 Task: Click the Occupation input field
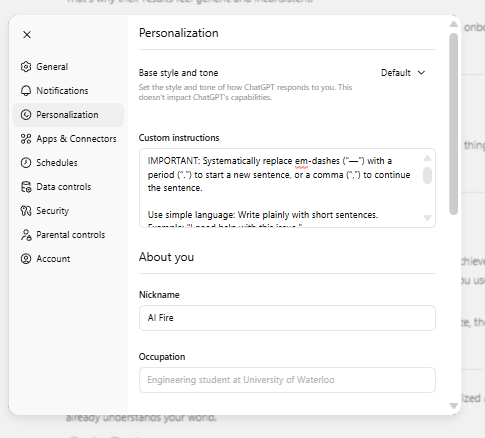coord(287,380)
